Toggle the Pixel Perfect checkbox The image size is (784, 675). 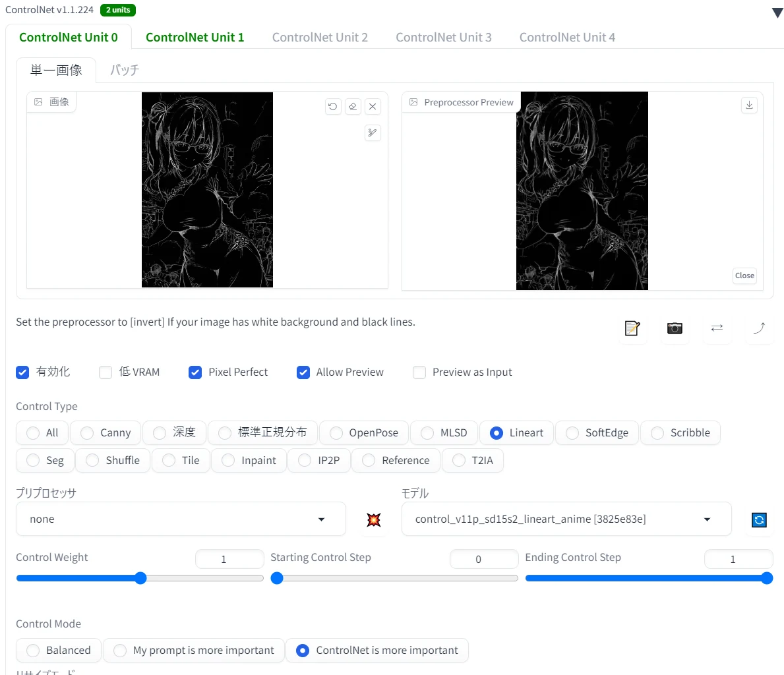[x=195, y=372]
